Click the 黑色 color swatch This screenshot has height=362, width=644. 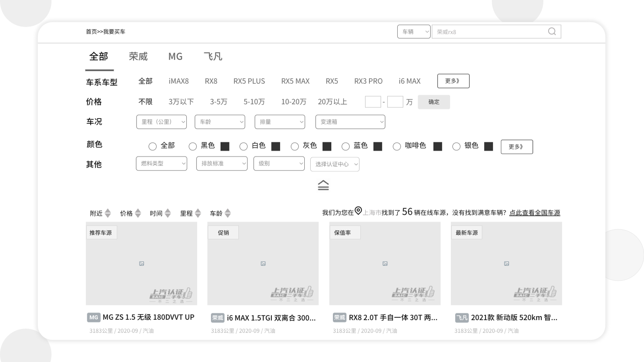(x=225, y=146)
